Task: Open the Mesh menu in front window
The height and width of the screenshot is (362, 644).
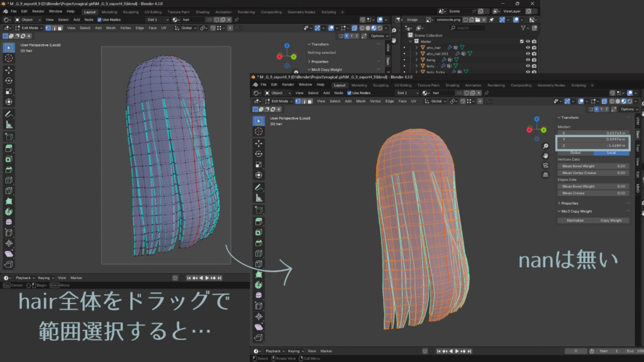Action: pos(360,101)
